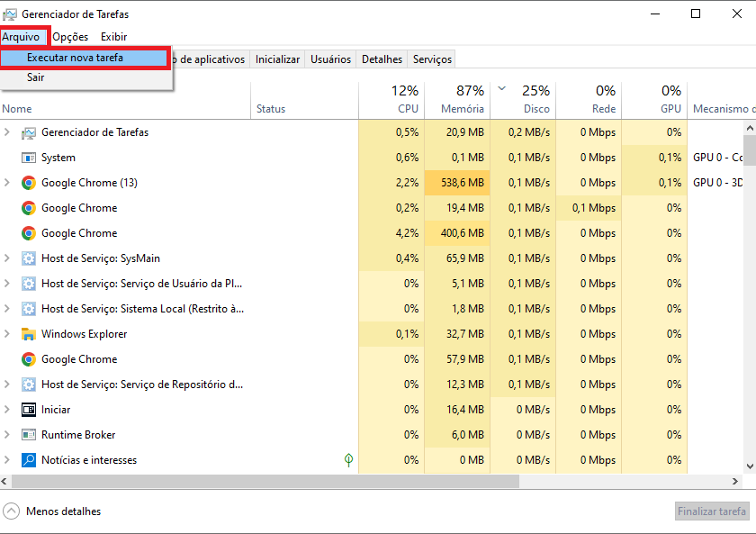This screenshot has height=534, width=756.
Task: Click the 0,1 Mbps network cell
Action: coord(589,208)
